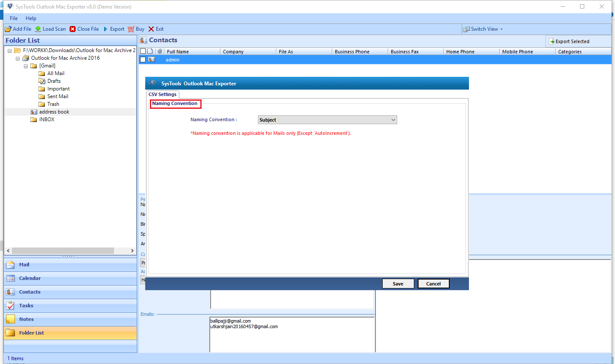Viewport: 615px width, 364px height.
Task: Click the Tasks checkmark icon in navigation pane
Action: 11,306
